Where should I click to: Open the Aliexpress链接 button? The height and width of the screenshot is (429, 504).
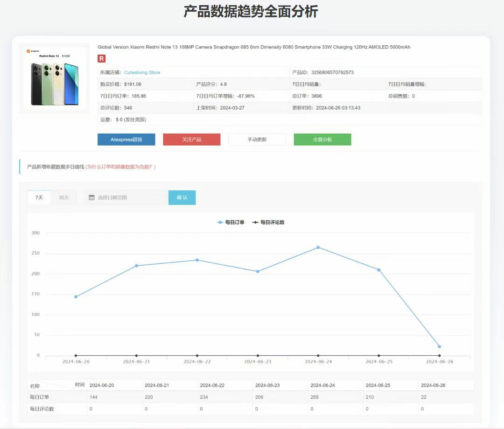click(x=126, y=140)
